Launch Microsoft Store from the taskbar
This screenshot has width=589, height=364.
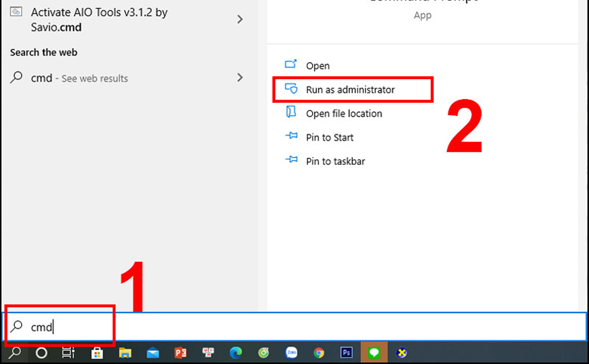(97, 353)
